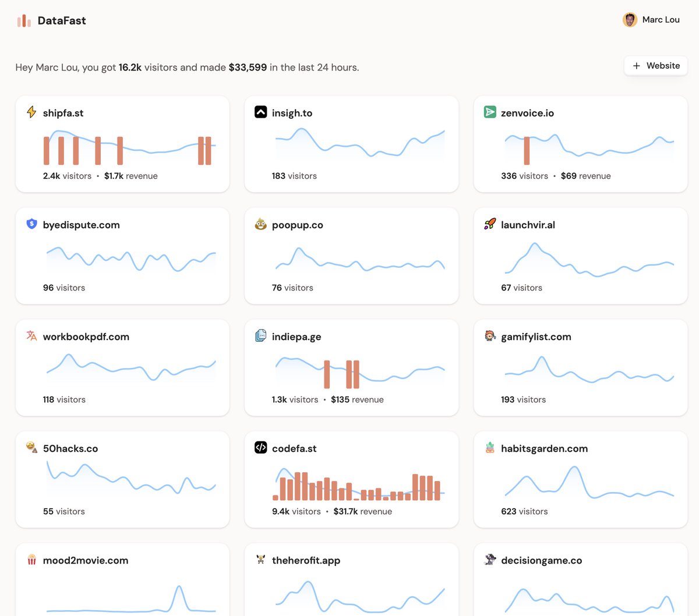Click '2.4k visitors' on shipfa.st card
Image resolution: width=699 pixels, height=616 pixels.
(67, 176)
